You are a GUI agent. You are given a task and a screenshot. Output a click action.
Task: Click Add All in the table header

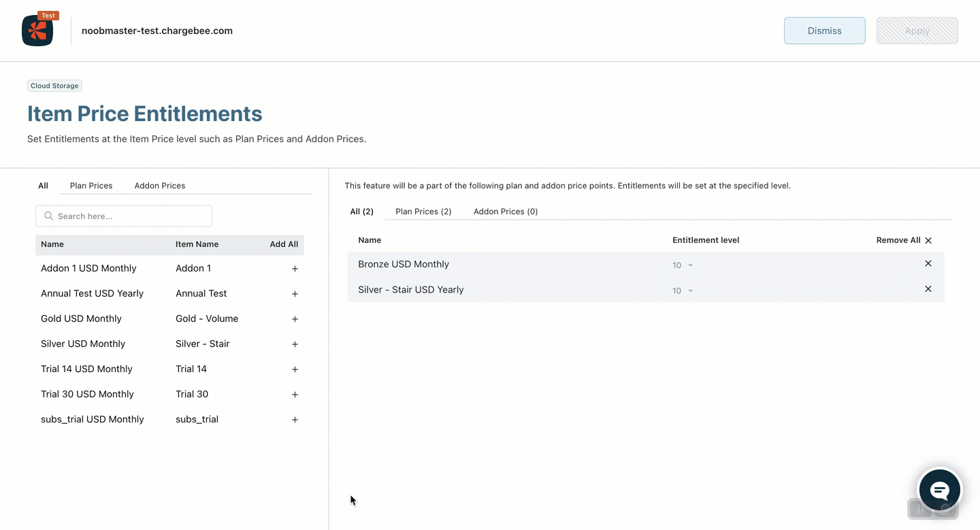[x=284, y=244]
